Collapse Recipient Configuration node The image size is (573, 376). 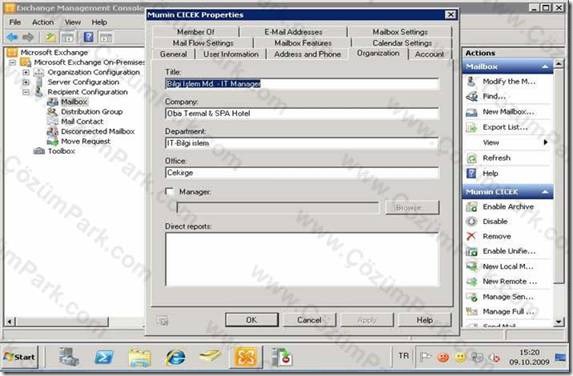click(x=26, y=92)
